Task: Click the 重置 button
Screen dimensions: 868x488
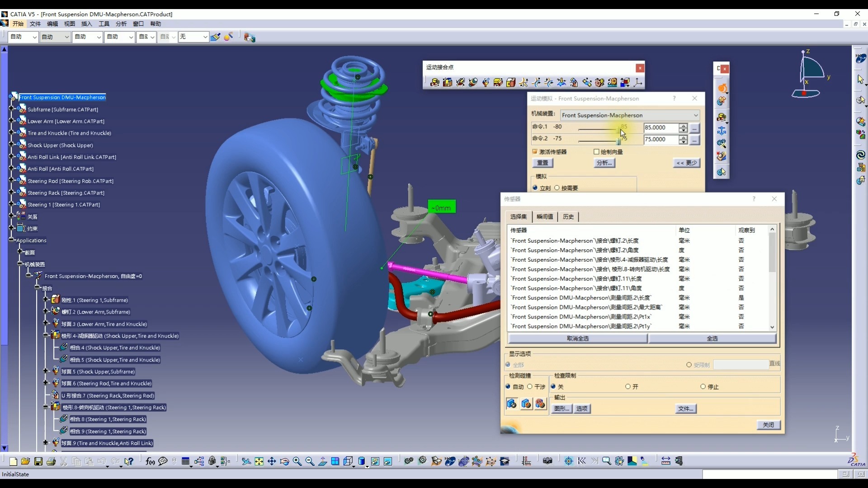Action: [542, 163]
